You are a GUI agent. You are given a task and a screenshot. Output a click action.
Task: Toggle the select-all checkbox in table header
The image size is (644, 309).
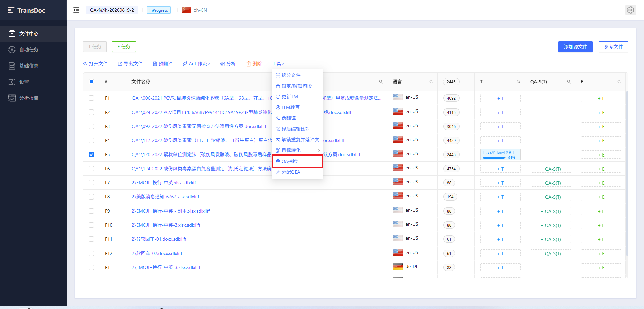[91, 82]
